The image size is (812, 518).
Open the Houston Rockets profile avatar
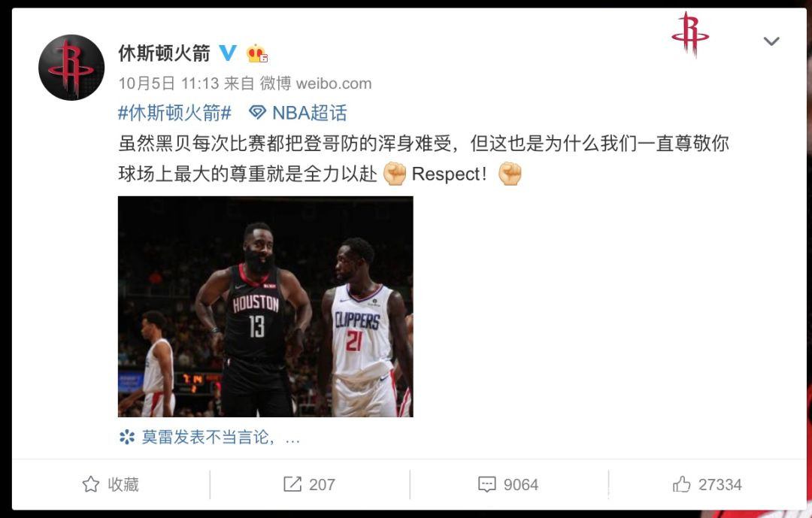71,68
